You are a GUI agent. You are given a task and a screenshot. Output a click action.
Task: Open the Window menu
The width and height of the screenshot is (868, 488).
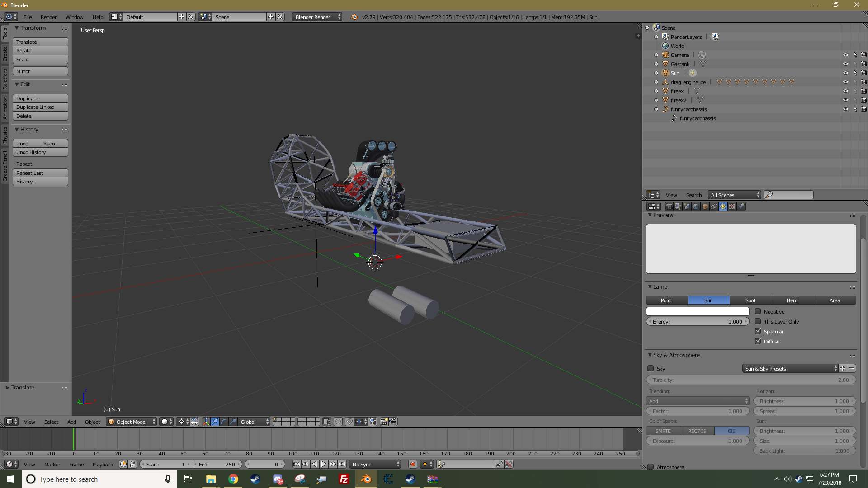(x=74, y=17)
